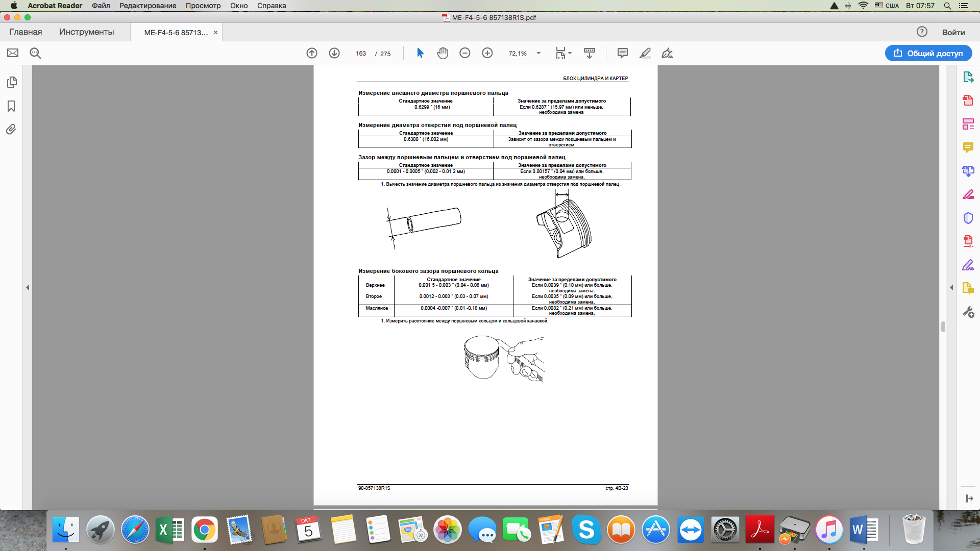Open bookmarks panel in left sidebar
The width and height of the screenshot is (980, 551).
click(x=11, y=106)
